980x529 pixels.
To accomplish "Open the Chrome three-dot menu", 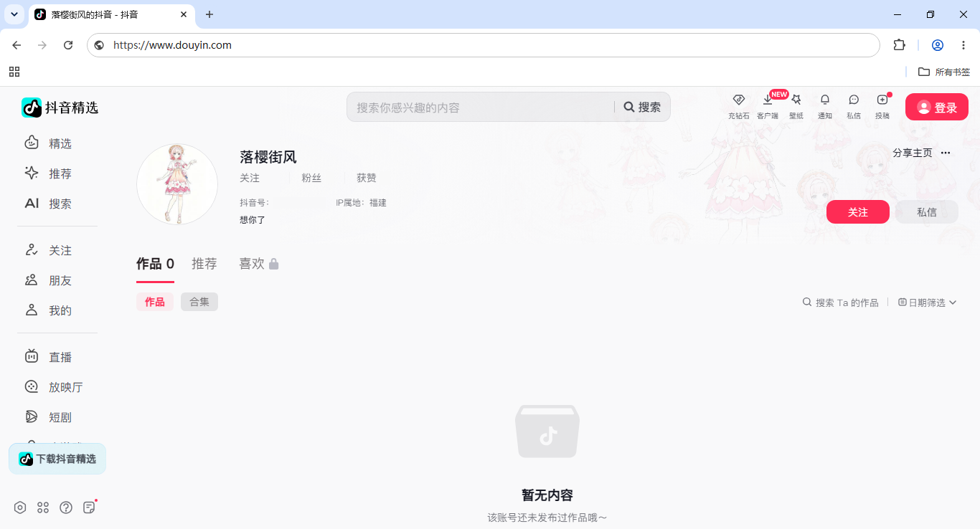I will pos(963,45).
